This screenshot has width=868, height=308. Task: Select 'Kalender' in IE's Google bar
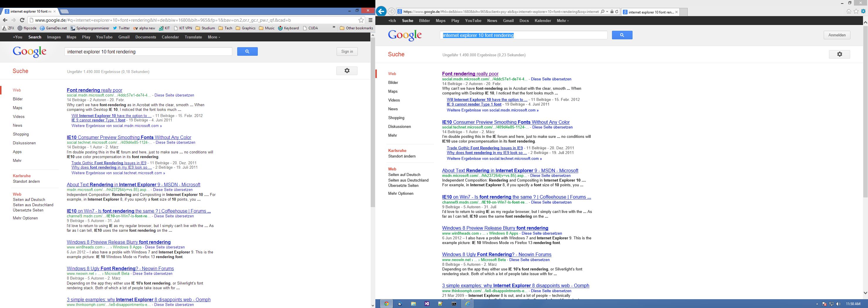pos(542,21)
